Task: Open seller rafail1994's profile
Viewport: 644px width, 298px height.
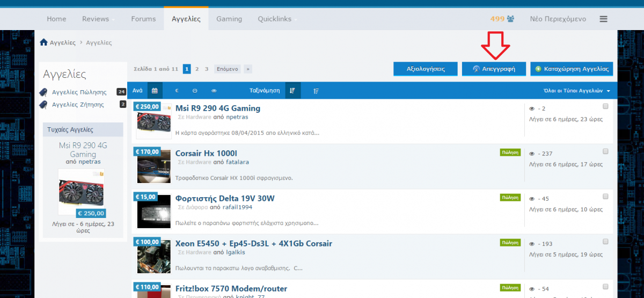Action: [x=238, y=207]
